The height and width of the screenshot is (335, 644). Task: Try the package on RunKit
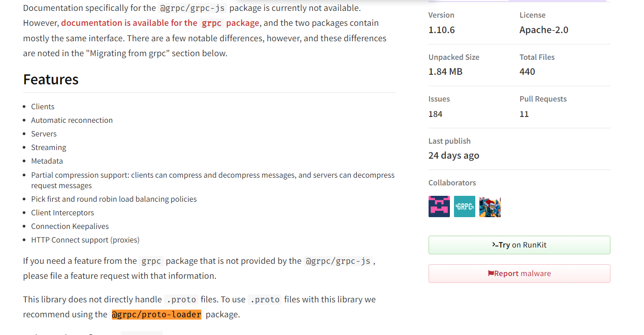click(519, 245)
